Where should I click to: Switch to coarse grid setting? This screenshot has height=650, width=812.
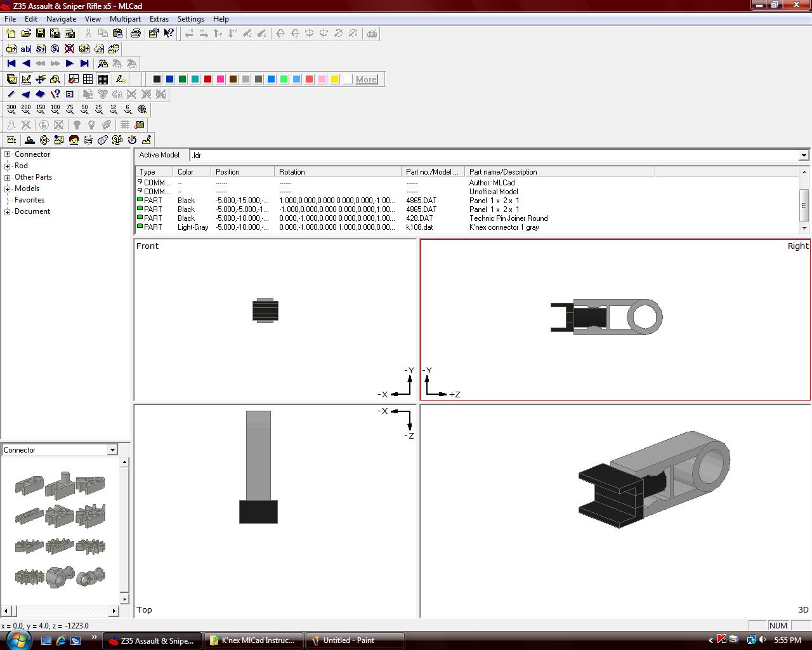point(74,79)
